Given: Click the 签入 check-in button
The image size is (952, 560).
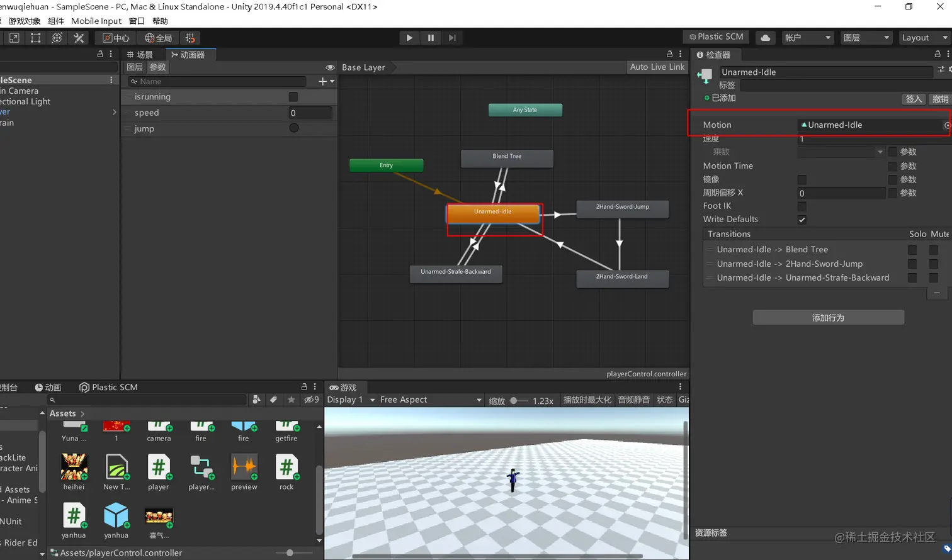Looking at the screenshot, I should pos(914,99).
